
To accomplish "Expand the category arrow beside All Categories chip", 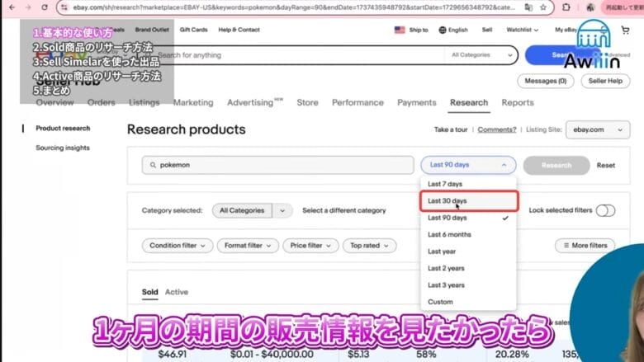I will [x=282, y=210].
